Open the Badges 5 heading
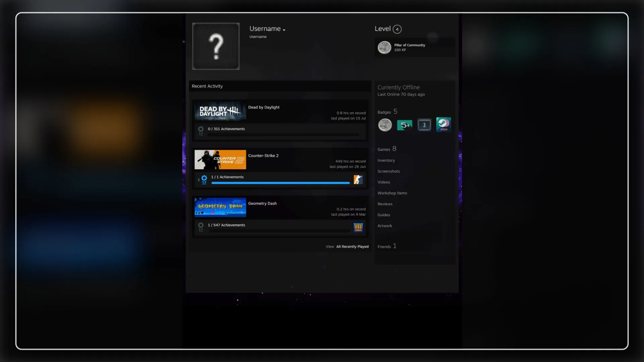Screen dimensions: 644x362 tap(387, 112)
